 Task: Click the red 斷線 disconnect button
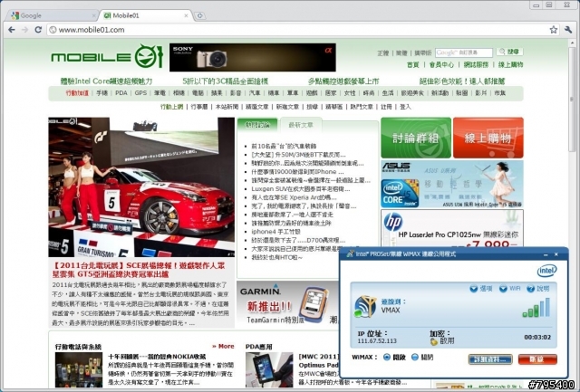tap(537, 359)
